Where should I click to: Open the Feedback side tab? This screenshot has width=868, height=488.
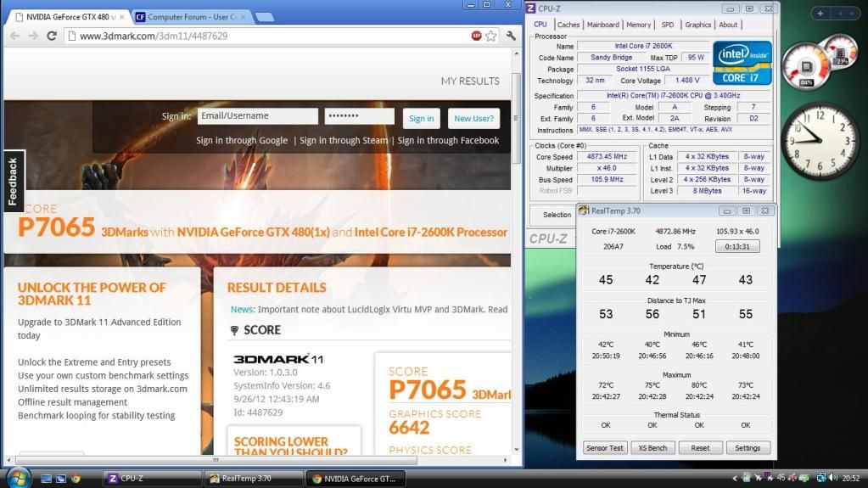[13, 181]
